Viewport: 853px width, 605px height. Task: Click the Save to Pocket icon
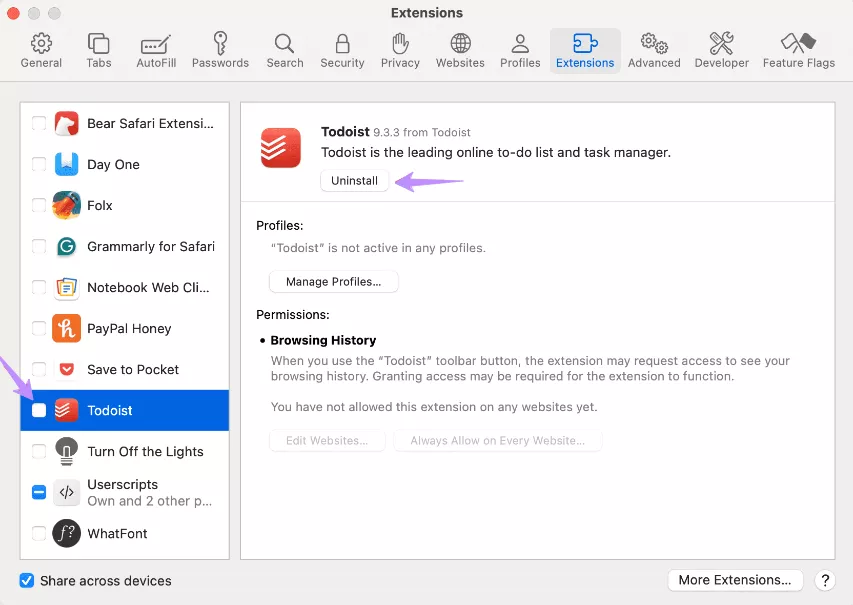[x=66, y=369]
